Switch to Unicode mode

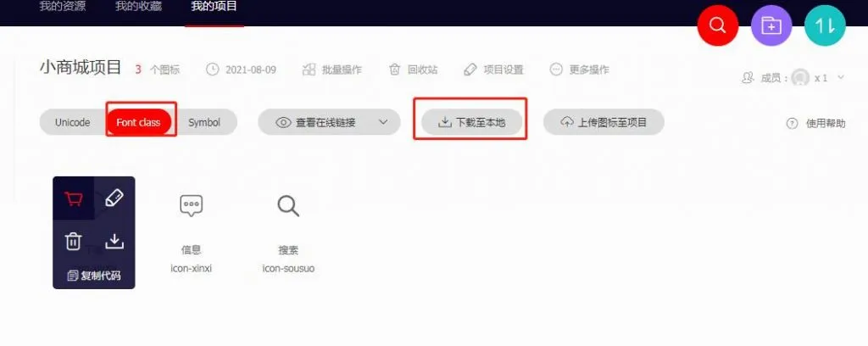pos(73,122)
